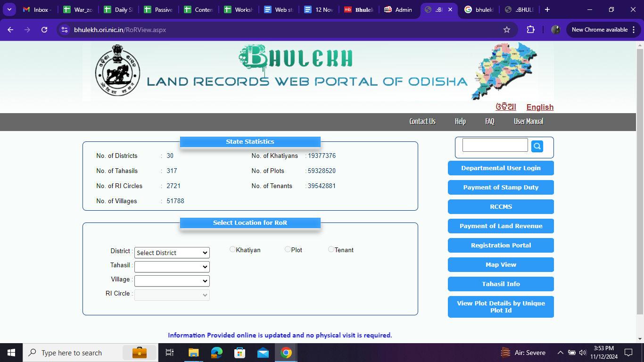Click the RI Circle dropdown
The width and height of the screenshot is (644, 362).
pos(172,295)
